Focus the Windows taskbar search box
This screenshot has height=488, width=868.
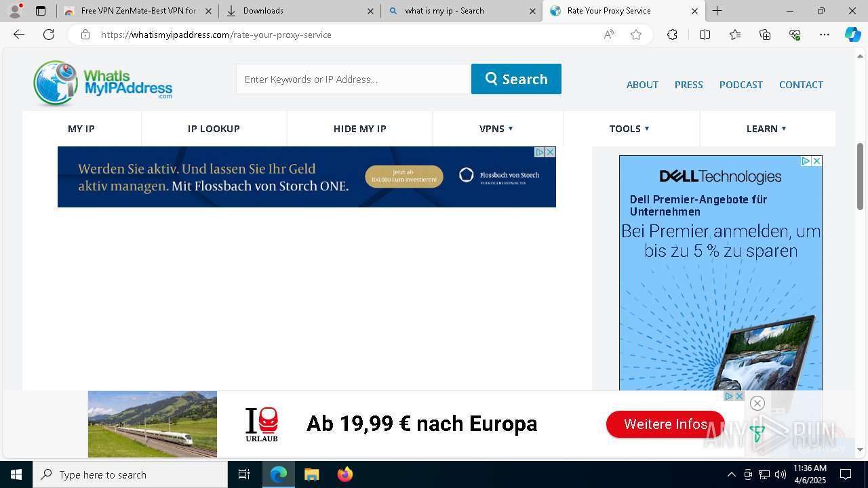point(130,474)
